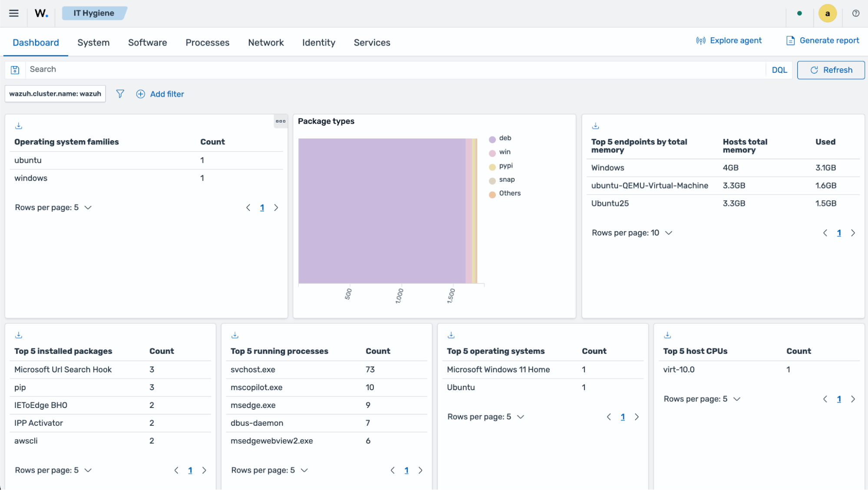Download Top 5 installed packages table
Screen dimensions: 868x490
click(19, 335)
